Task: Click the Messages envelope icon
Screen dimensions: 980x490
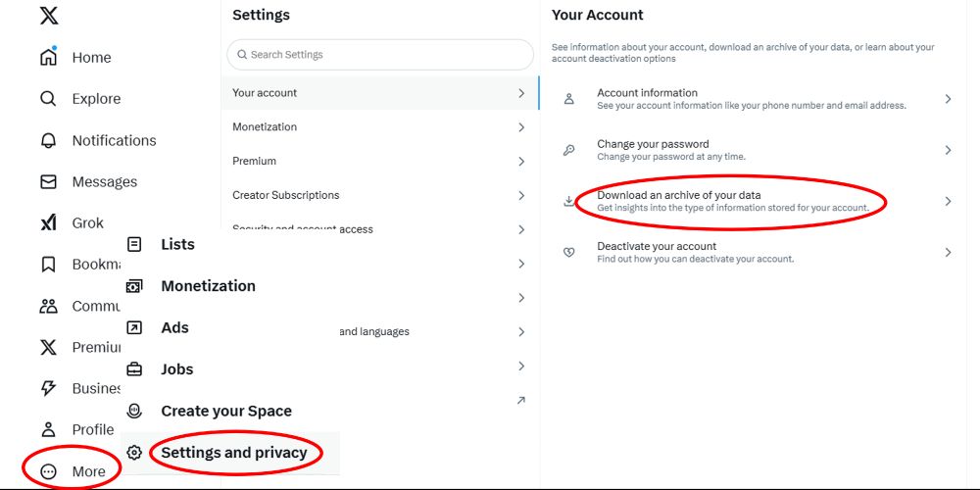Action: [x=48, y=181]
